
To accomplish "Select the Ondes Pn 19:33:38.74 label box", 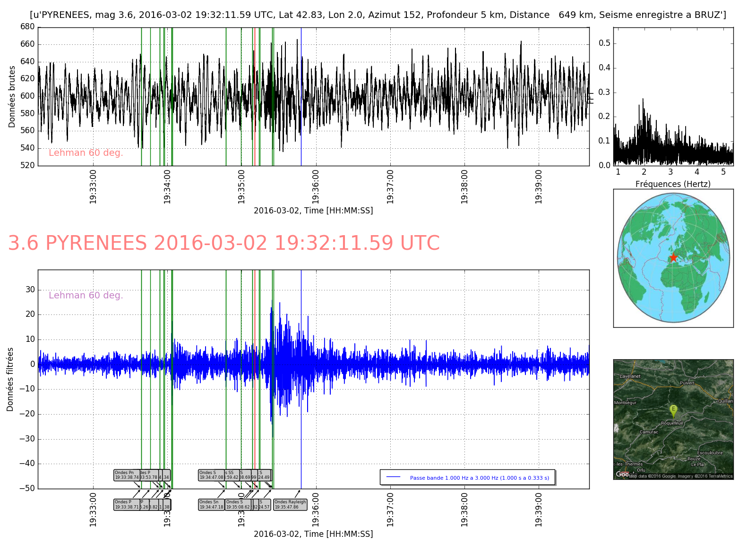I will pyautogui.click(x=126, y=475).
